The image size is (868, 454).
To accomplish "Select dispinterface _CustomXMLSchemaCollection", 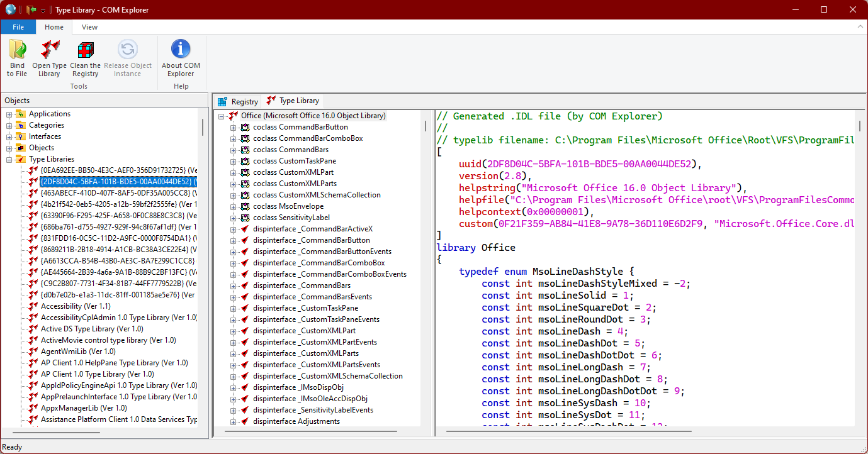I will click(x=328, y=376).
